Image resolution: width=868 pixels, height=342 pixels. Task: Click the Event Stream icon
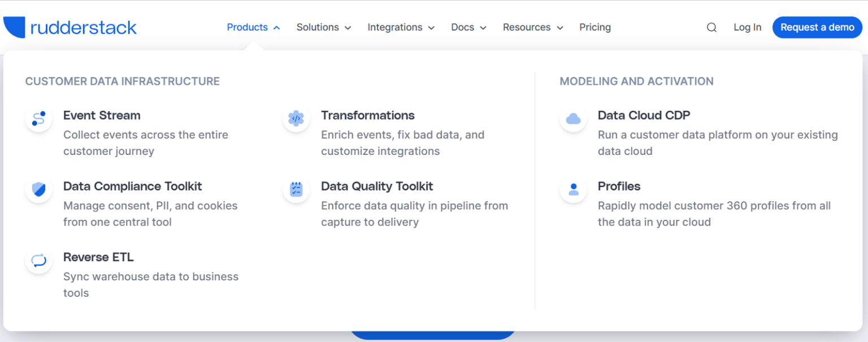point(38,119)
